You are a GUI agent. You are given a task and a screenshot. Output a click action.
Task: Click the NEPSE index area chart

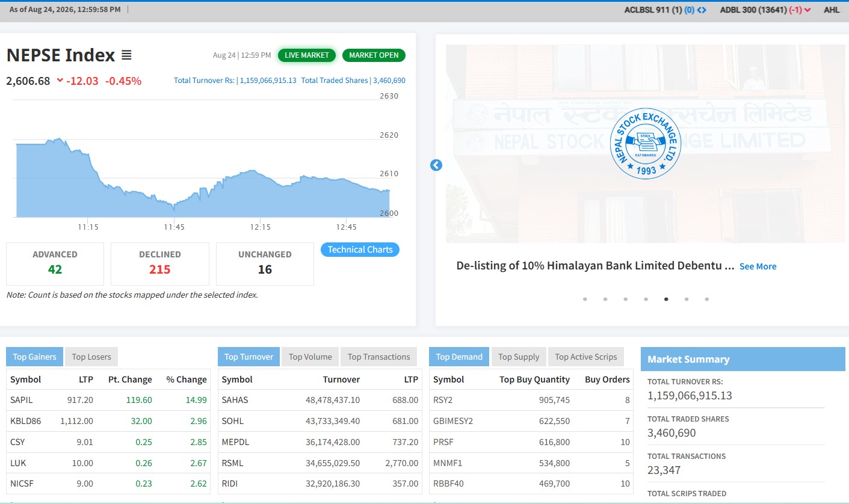[x=203, y=177]
